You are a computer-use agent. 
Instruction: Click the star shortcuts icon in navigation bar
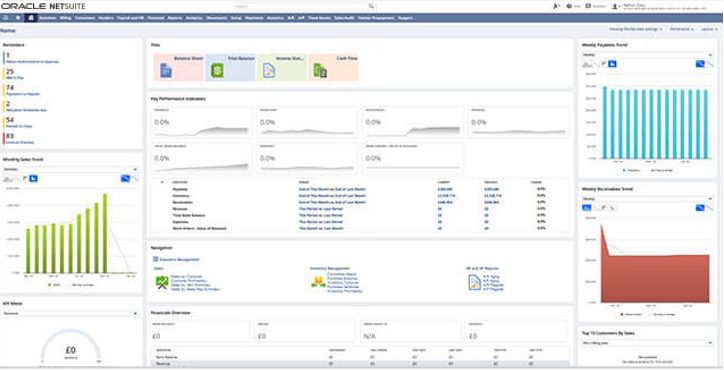pyautogui.click(x=18, y=18)
